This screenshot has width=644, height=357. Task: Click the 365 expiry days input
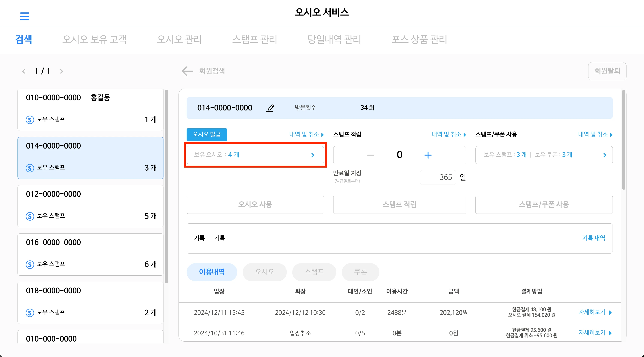[x=438, y=177]
